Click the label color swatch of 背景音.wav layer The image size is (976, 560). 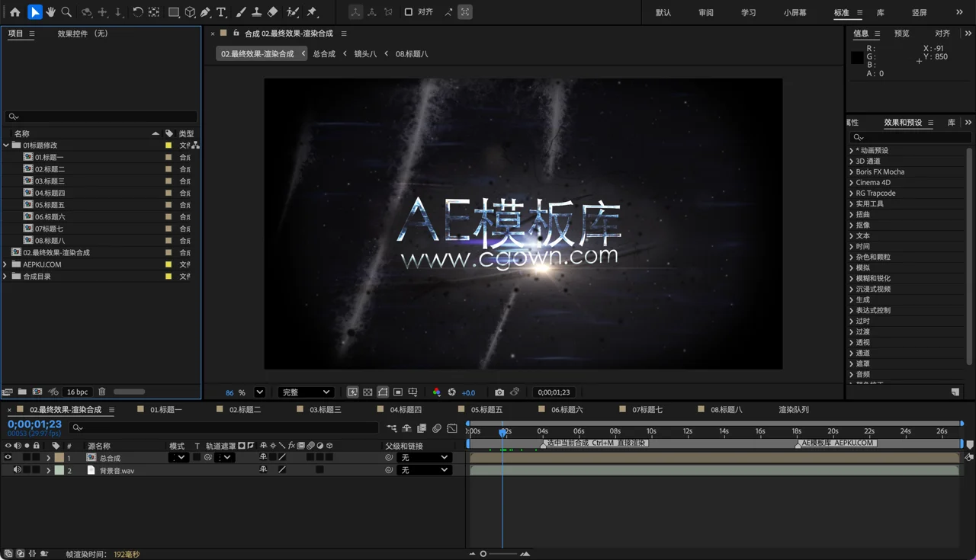59,470
